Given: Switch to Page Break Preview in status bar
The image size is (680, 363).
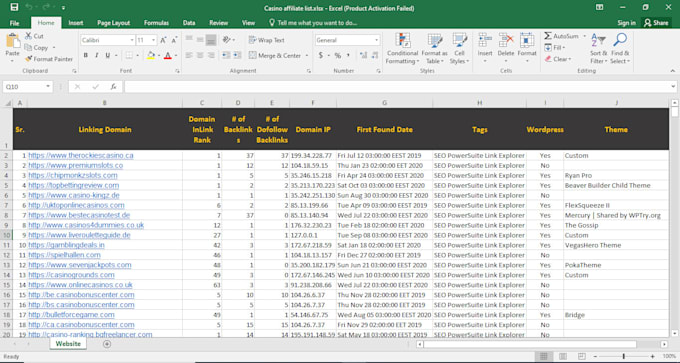Looking at the screenshot, I should click(x=582, y=356).
